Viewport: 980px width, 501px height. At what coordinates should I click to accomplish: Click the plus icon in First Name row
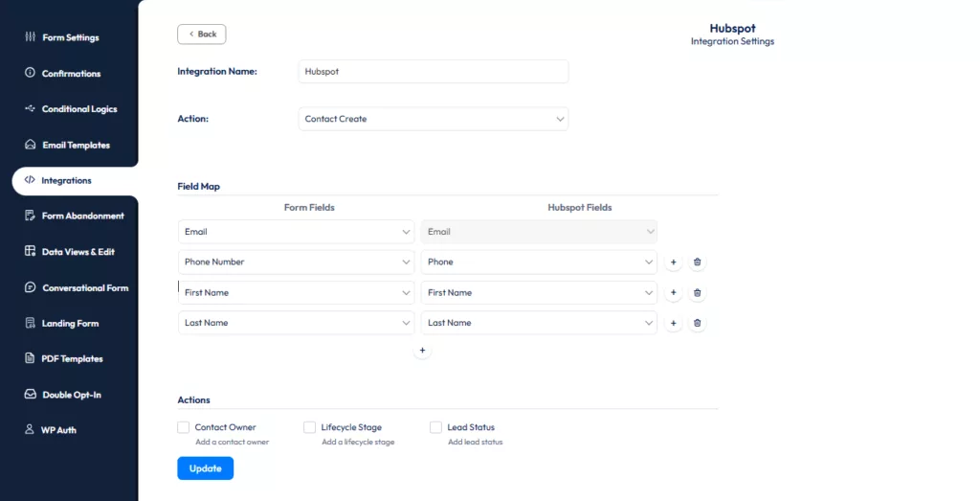(x=673, y=293)
